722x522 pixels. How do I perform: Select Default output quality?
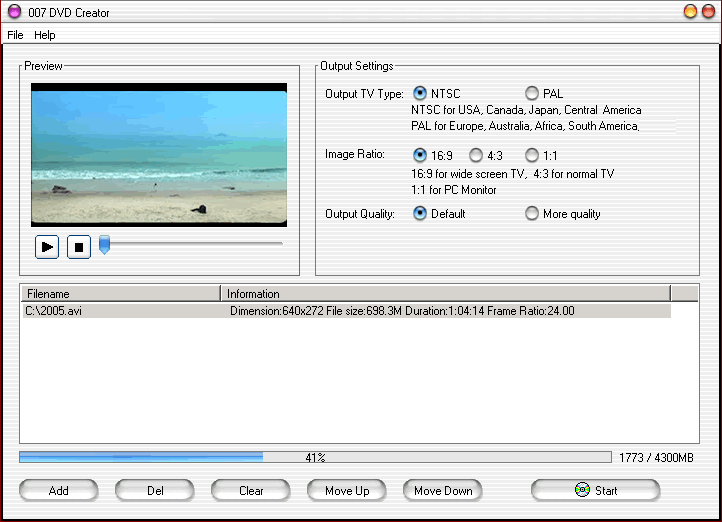pyautogui.click(x=419, y=214)
